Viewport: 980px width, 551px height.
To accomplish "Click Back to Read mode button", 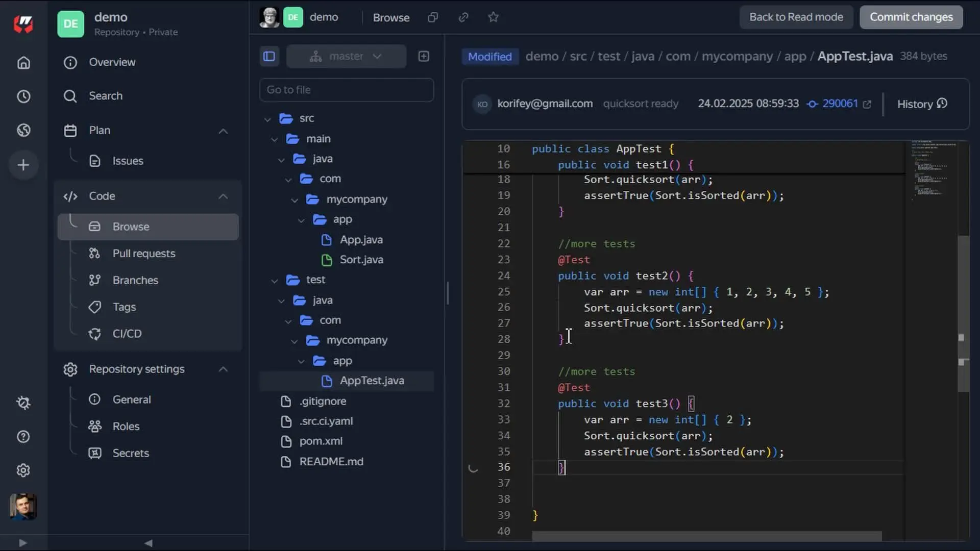I will point(796,17).
